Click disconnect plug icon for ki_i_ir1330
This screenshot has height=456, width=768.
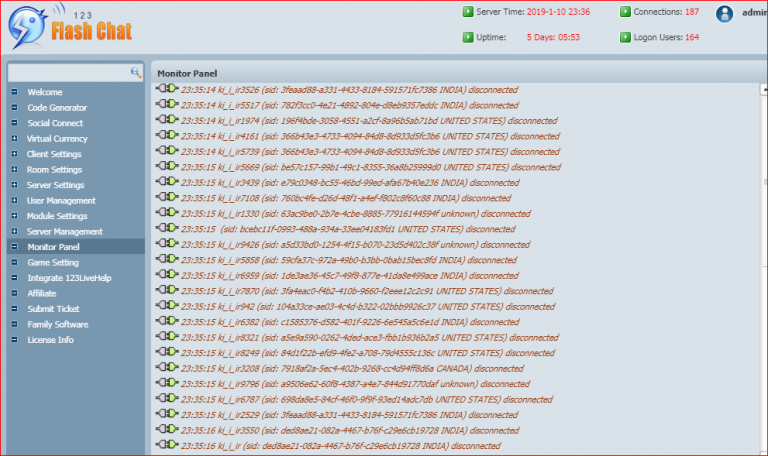(167, 213)
